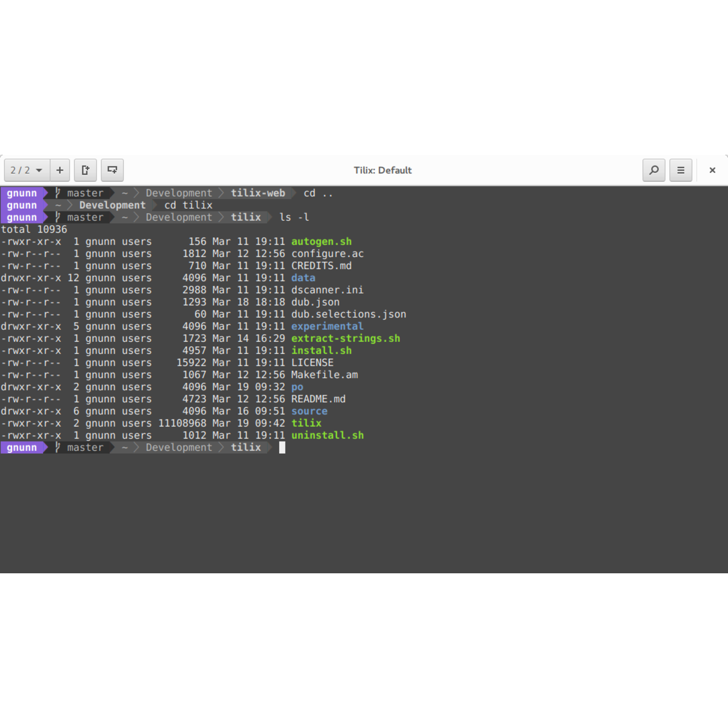Close the Tilix window
This screenshot has width=728, height=728.
712,170
